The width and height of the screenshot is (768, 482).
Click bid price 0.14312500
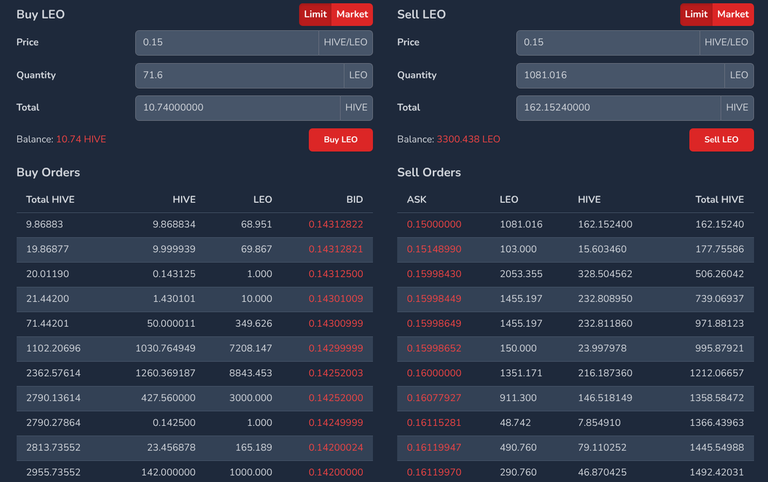(336, 274)
